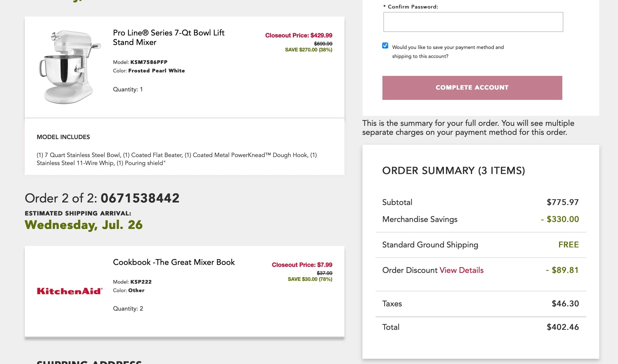
Task: Click order number 0671538442
Action: point(140,198)
